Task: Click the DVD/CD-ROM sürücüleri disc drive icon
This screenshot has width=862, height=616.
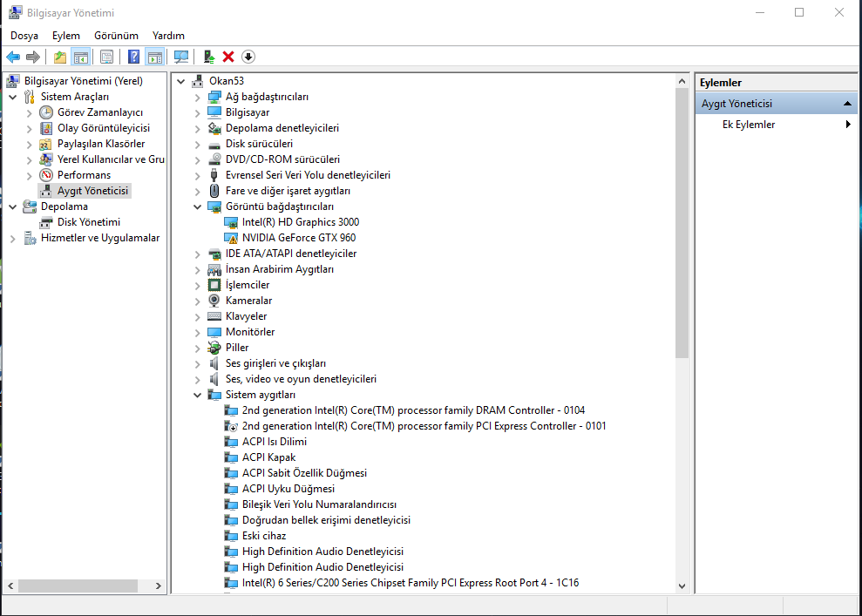Action: [x=214, y=159]
